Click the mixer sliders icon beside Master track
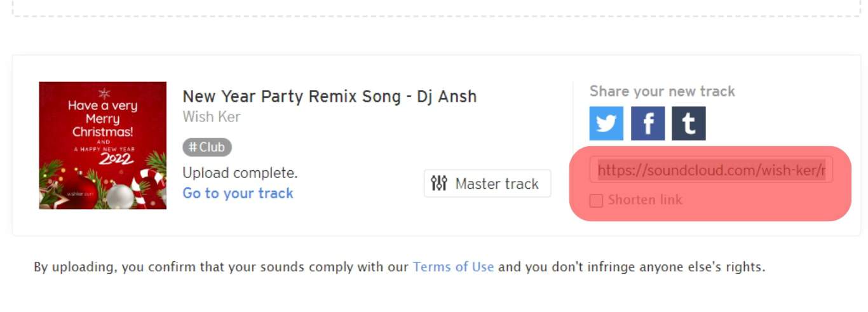This screenshot has height=312, width=868. (439, 184)
